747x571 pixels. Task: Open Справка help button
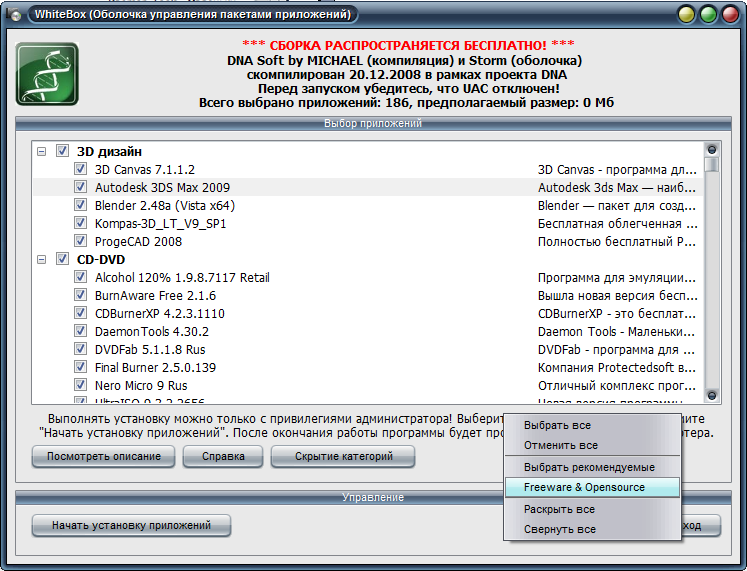(x=223, y=456)
